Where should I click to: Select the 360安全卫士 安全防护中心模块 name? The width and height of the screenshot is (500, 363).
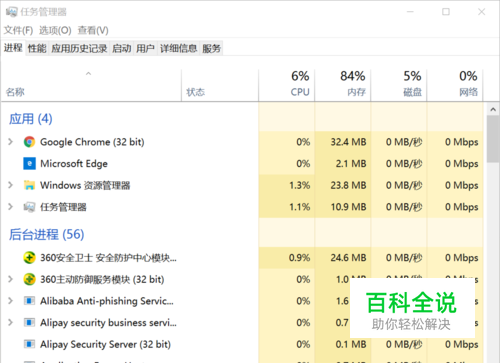pyautogui.click(x=108, y=258)
